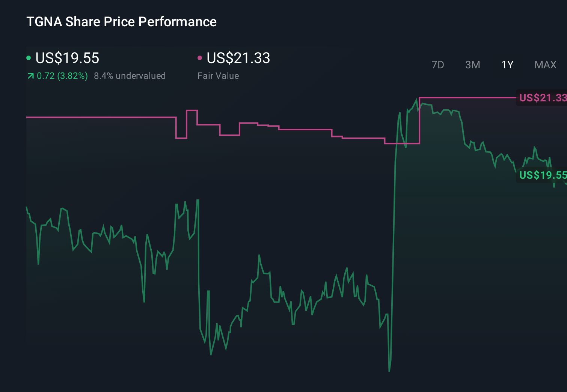The image size is (567, 392).
Task: Click the TGNA Share Price Performance title
Action: tap(121, 22)
